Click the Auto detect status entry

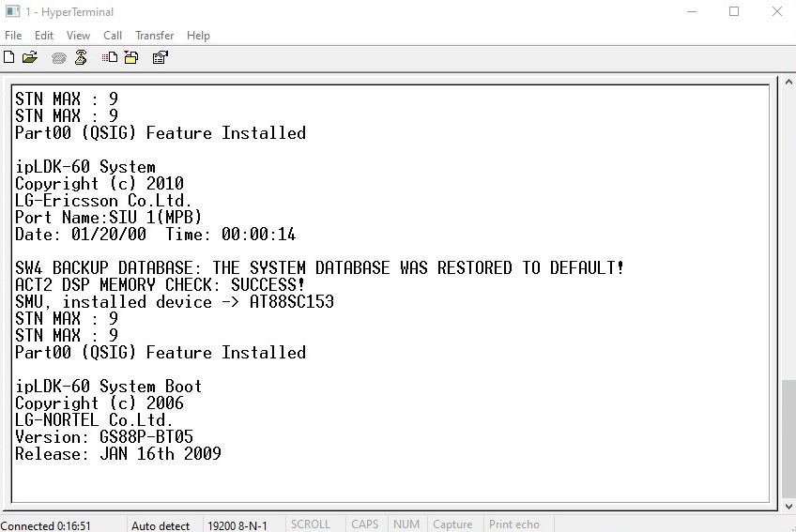coord(161,525)
